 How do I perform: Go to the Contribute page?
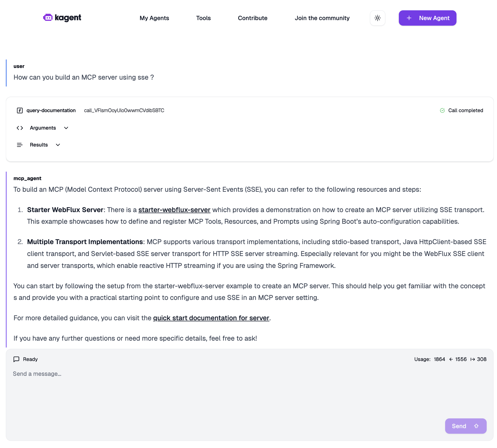point(252,18)
